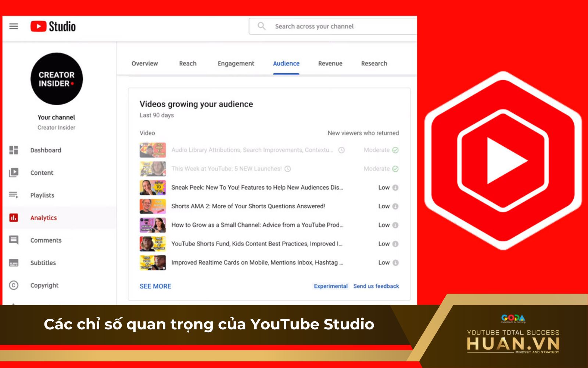Screen dimensions: 588x368
Task: Click clock icon beside Audio Library Attributions title
Action: (341, 150)
